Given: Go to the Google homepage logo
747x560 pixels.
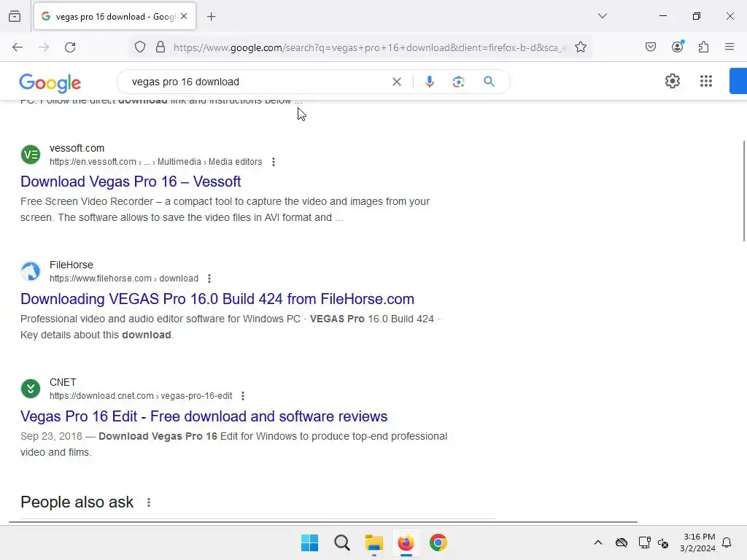Looking at the screenshot, I should 50,83.
